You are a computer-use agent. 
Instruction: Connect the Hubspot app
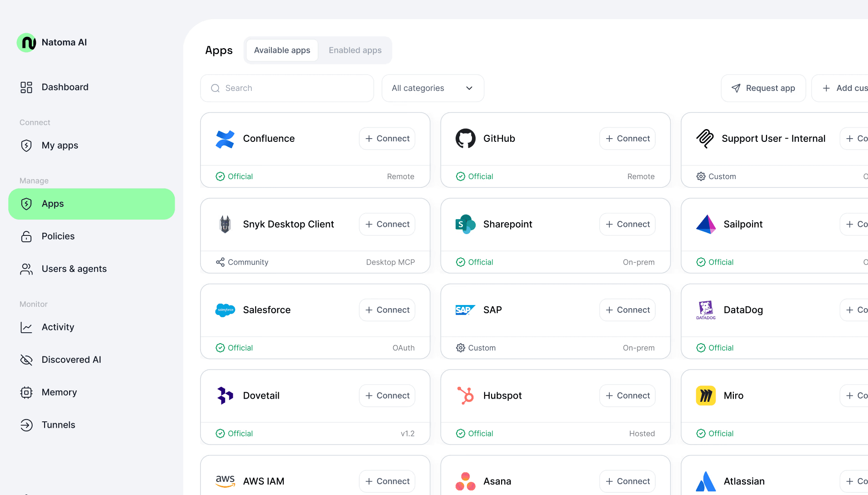point(627,396)
